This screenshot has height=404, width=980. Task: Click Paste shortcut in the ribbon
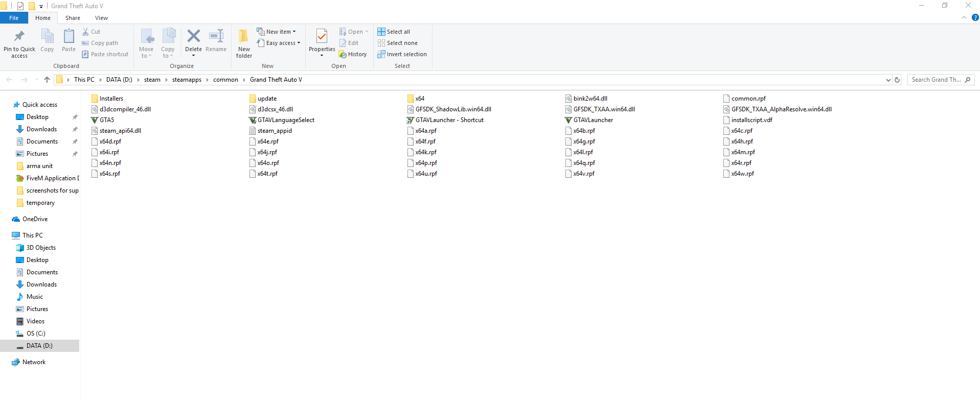(105, 54)
